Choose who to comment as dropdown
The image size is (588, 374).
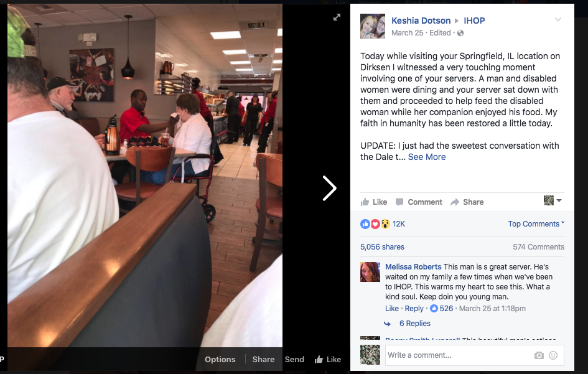click(x=553, y=201)
